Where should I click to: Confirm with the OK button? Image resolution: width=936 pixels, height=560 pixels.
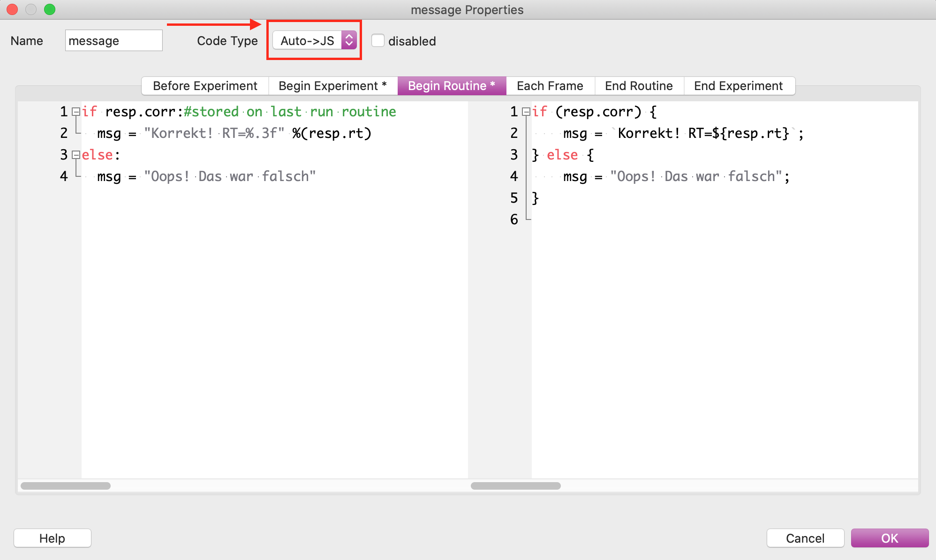(x=889, y=538)
